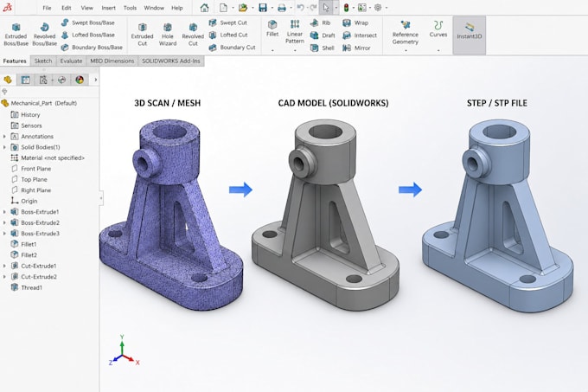
Task: Choose Swept Boss/Base feature
Action: pyautogui.click(x=87, y=22)
